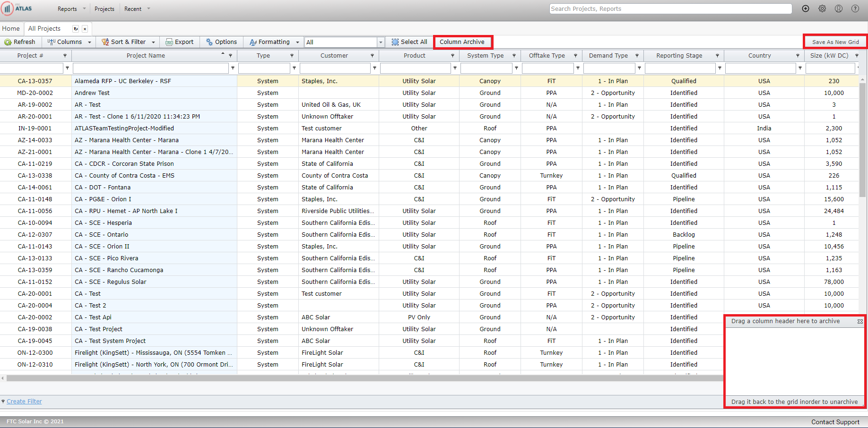Open the Project Name header filter icon
This screenshot has height=428, width=868.
(230, 56)
